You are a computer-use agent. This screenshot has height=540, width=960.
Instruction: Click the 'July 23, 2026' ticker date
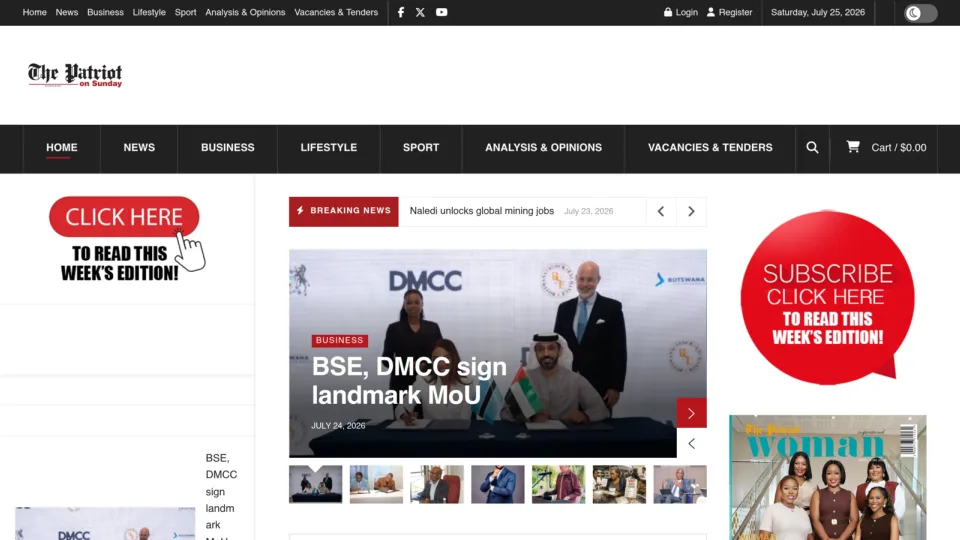[588, 211]
